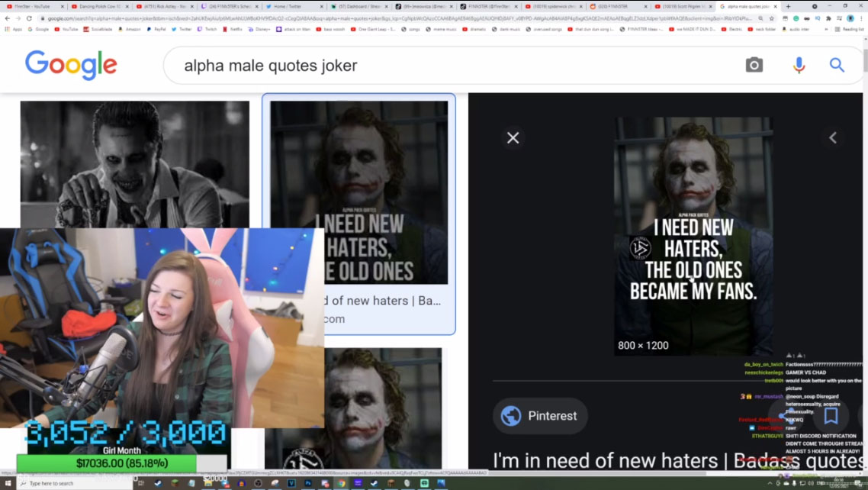Screen dimensions: 868x490
Task: Open the Amazon bookmark
Action: pyautogui.click(x=130, y=29)
